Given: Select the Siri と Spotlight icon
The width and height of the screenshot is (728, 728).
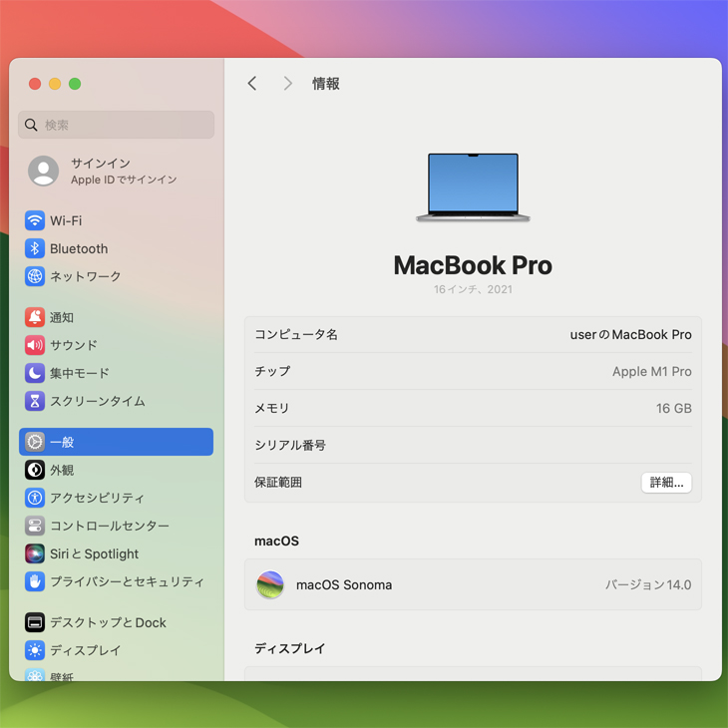Looking at the screenshot, I should coord(35,553).
